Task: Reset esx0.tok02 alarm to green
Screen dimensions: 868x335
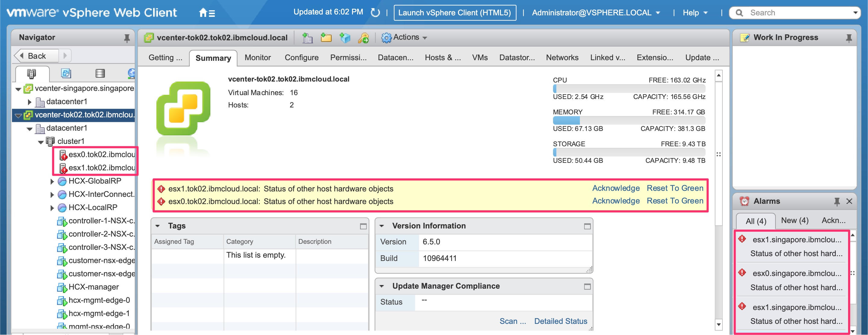Action: pos(675,201)
